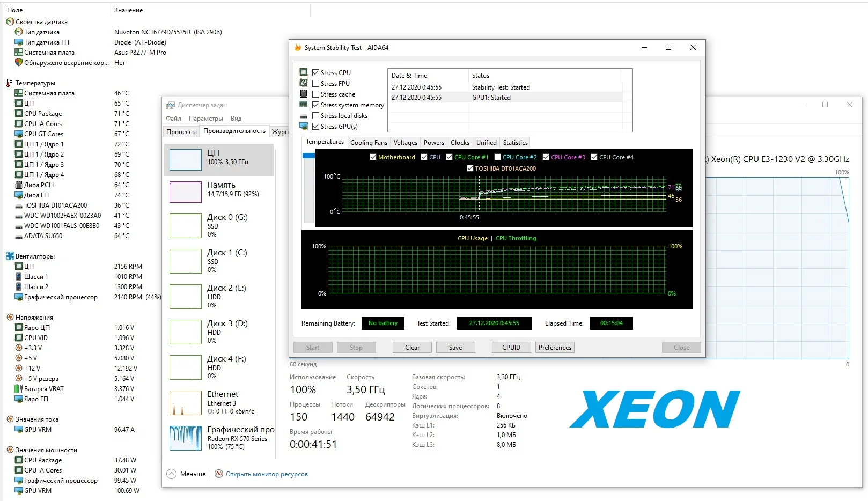Toggle the CPU Core #1 graph checkbox
This screenshot has height=501, width=868.
pos(449,157)
